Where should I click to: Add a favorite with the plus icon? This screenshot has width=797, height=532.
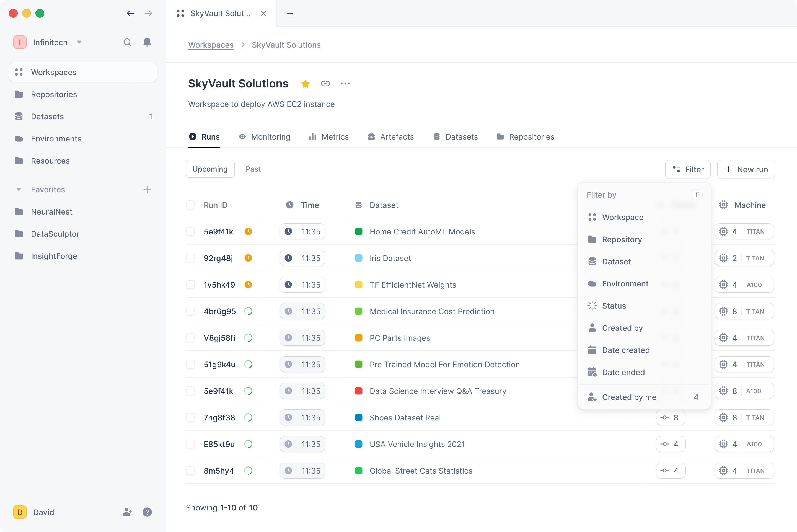(x=147, y=189)
